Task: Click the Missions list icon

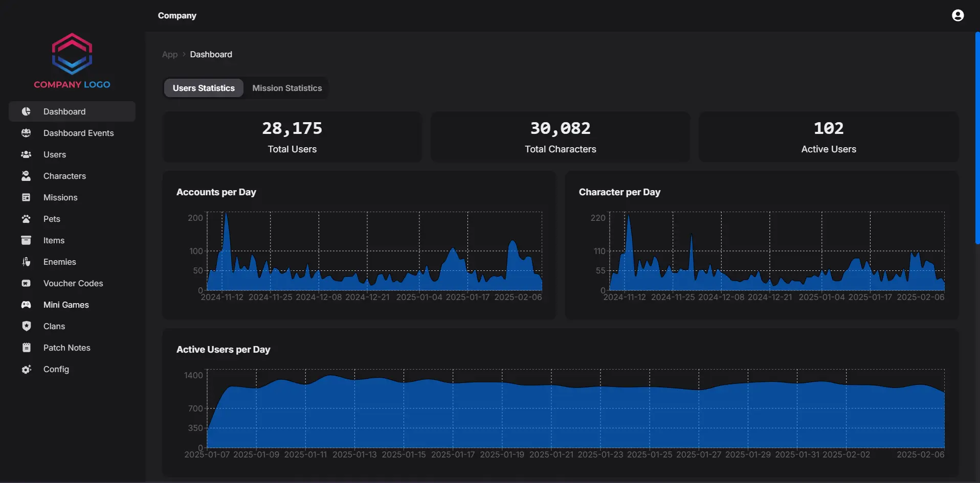Action: point(26,197)
